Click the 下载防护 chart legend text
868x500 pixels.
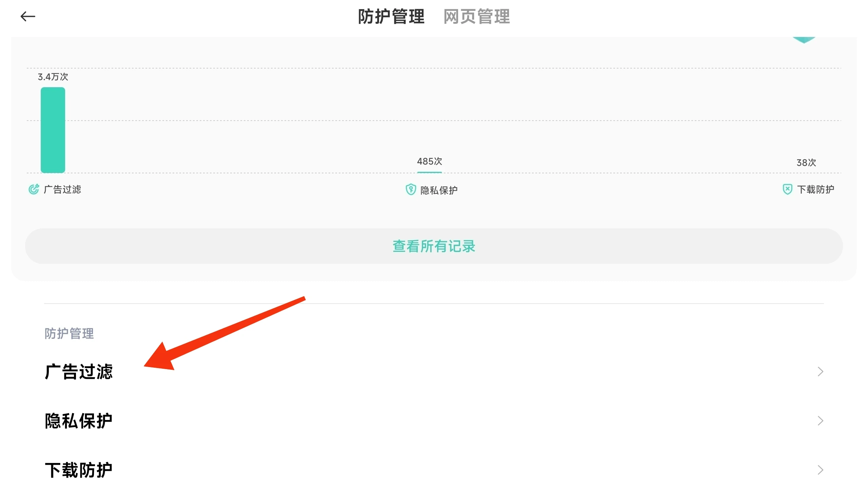tap(815, 189)
